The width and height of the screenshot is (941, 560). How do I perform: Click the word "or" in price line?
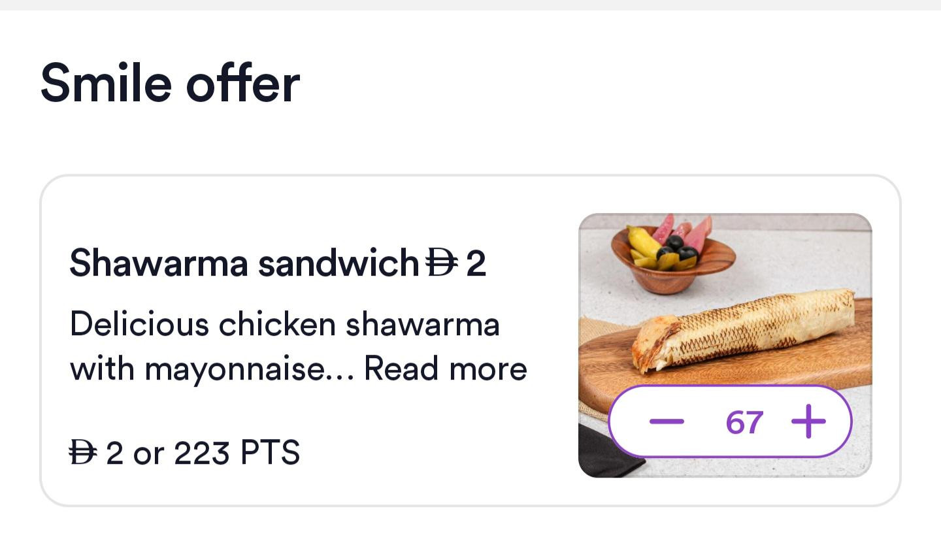coord(148,453)
